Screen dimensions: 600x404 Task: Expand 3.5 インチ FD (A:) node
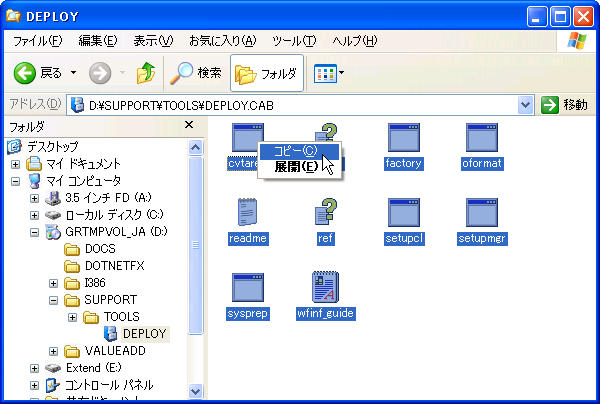point(34,198)
